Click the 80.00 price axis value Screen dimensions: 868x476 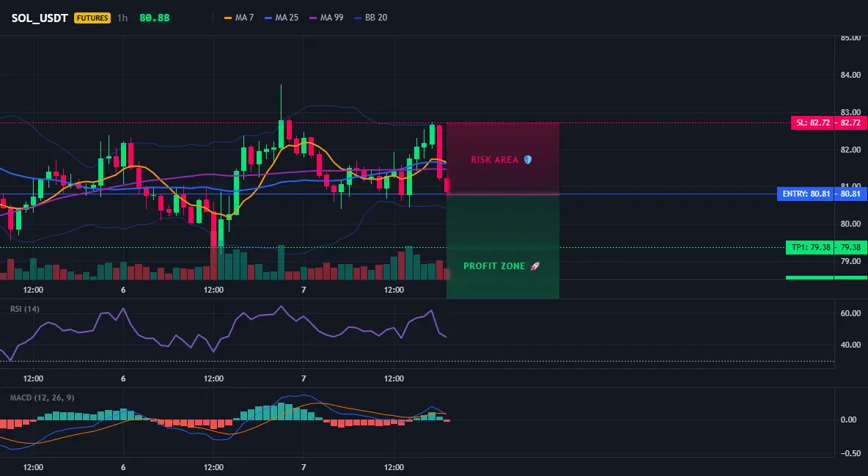coord(850,224)
